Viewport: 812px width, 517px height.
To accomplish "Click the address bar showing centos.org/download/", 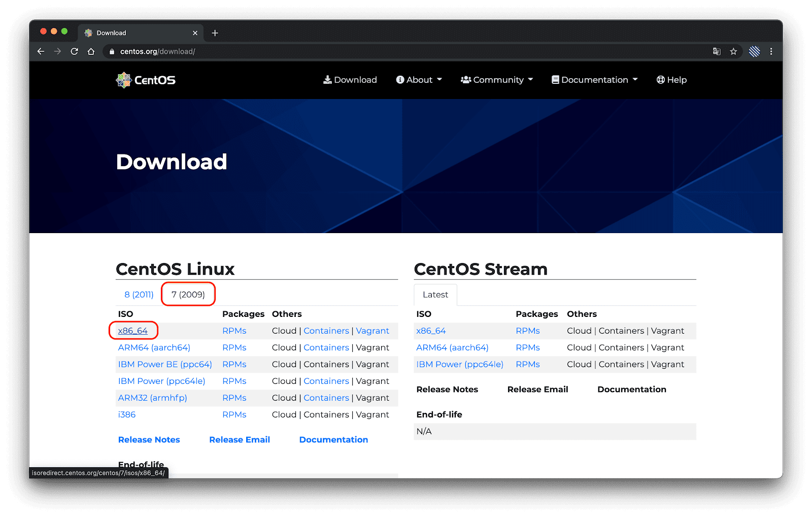I will (406, 51).
